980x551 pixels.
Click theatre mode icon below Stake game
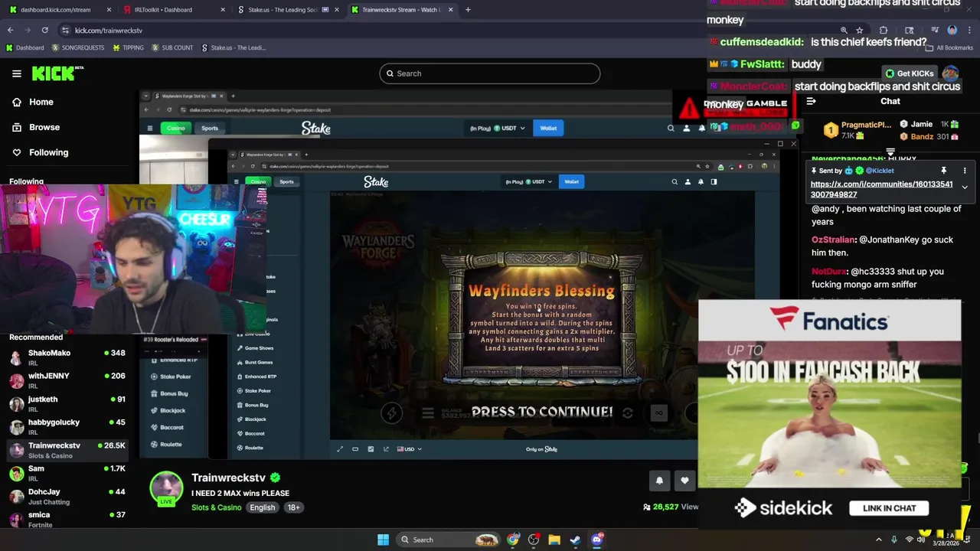(355, 449)
